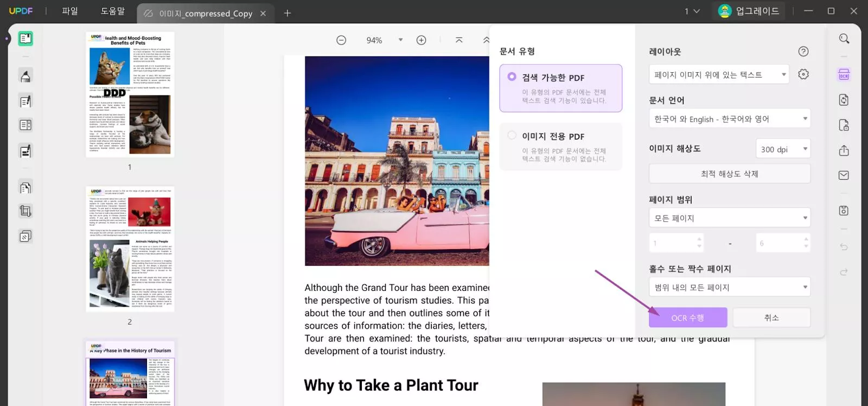Image resolution: width=868 pixels, height=406 pixels.
Task: Click the 최적 해상도 삭제 button
Action: [x=730, y=174]
